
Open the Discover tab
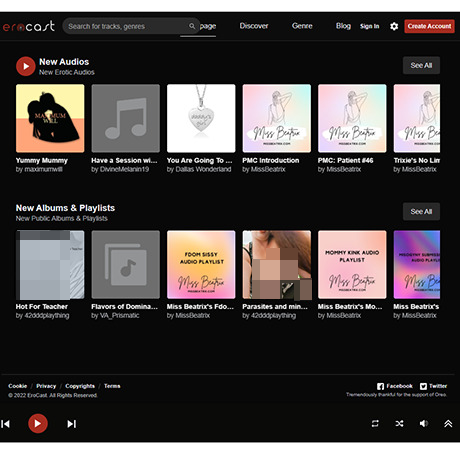coord(254,26)
